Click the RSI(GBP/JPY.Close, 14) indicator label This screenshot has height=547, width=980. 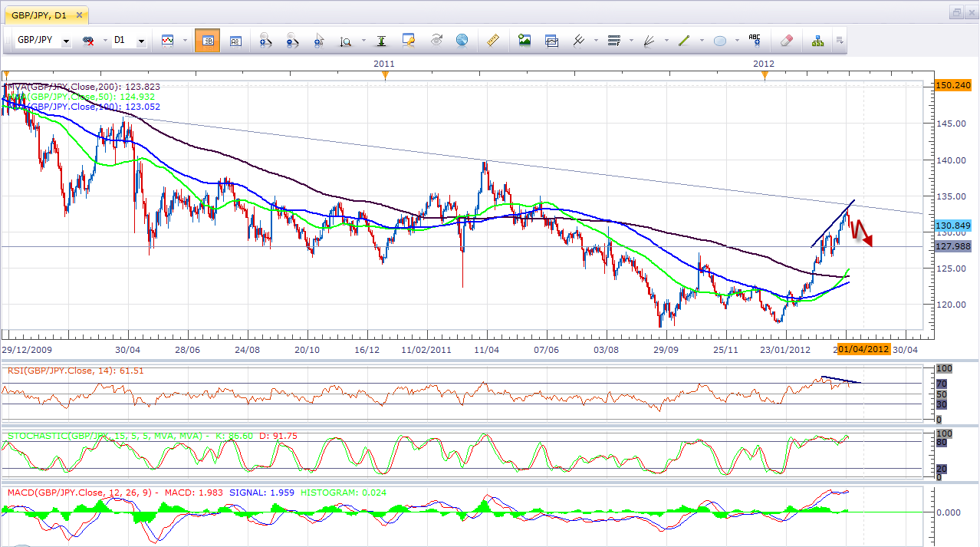click(75, 371)
